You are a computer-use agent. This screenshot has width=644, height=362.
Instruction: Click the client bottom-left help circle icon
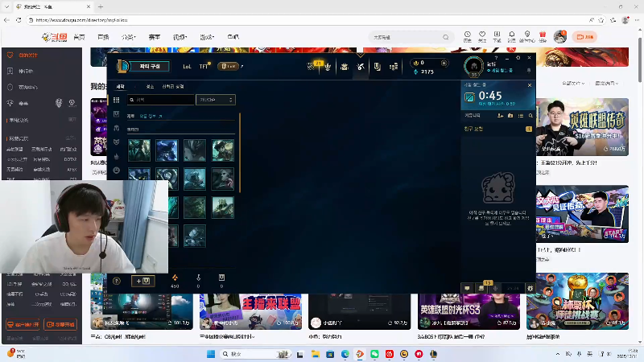click(x=117, y=281)
